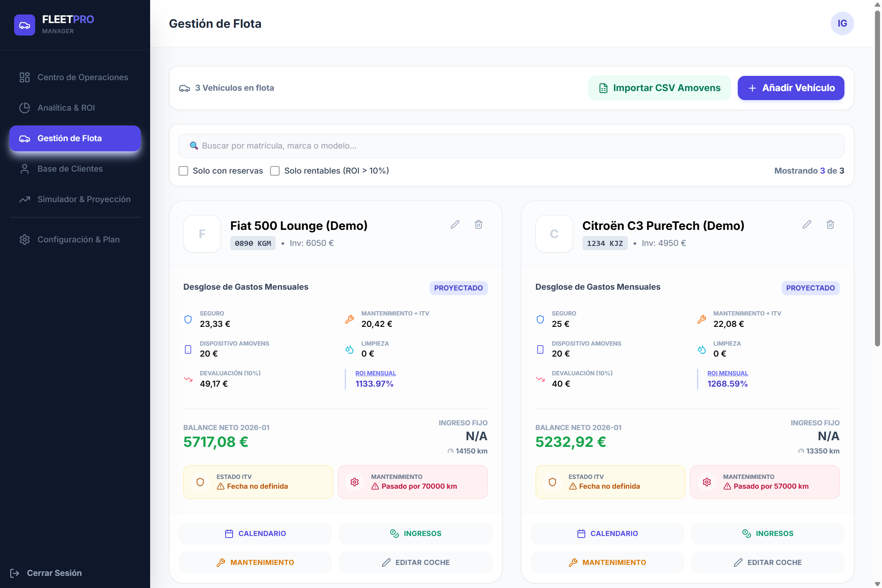The image size is (882, 588).
Task: Click the logout icon next to Cerrar Sesión
Action: [15, 573]
